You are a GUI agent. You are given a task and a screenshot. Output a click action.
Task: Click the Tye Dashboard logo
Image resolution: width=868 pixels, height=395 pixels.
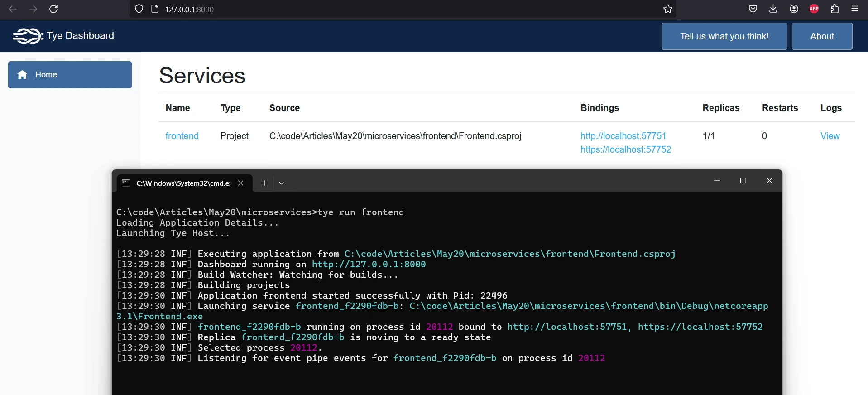point(28,36)
